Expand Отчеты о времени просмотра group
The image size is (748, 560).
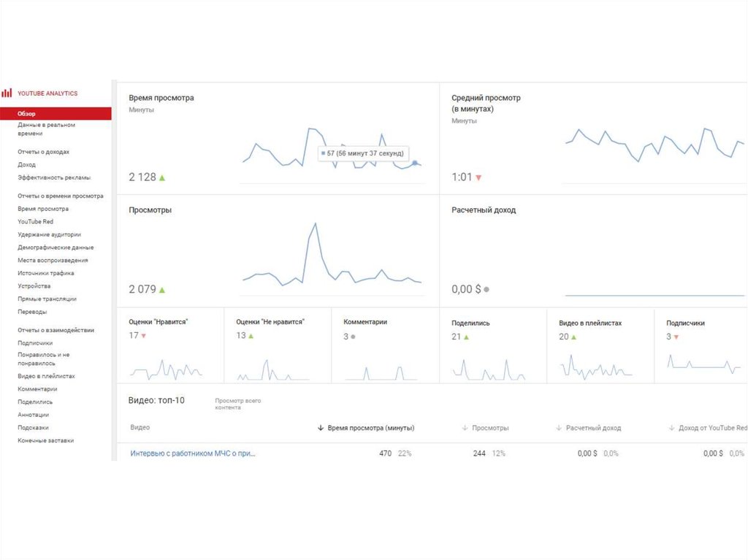[61, 196]
